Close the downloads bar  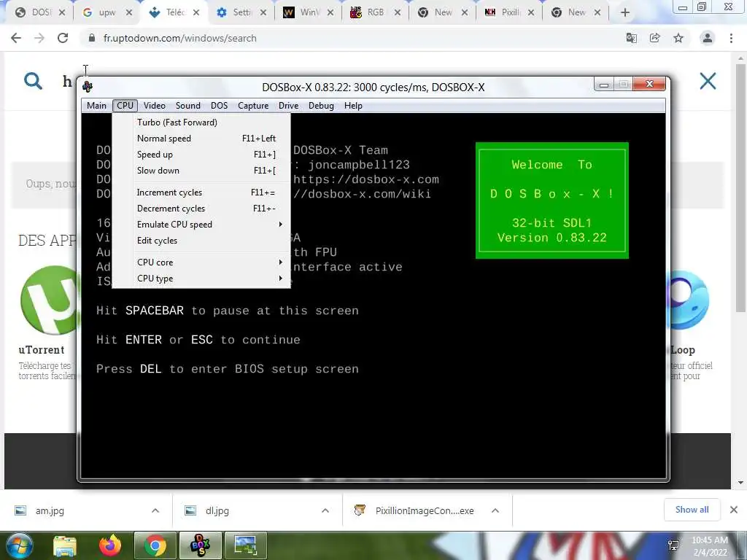pyautogui.click(x=734, y=510)
